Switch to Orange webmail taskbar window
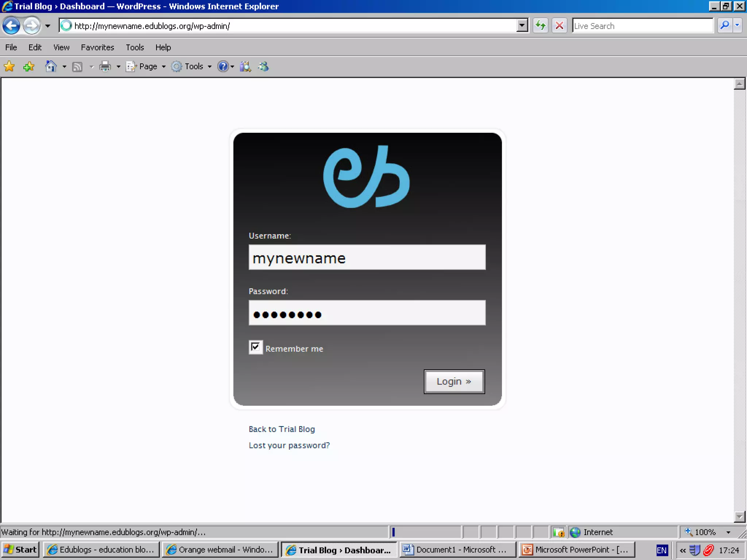The width and height of the screenshot is (747, 560). [x=220, y=550]
